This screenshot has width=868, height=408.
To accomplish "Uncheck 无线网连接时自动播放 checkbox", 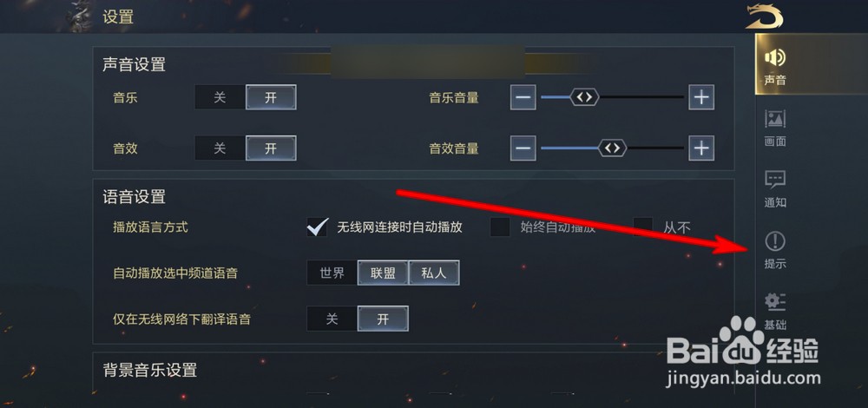I will coord(317,227).
